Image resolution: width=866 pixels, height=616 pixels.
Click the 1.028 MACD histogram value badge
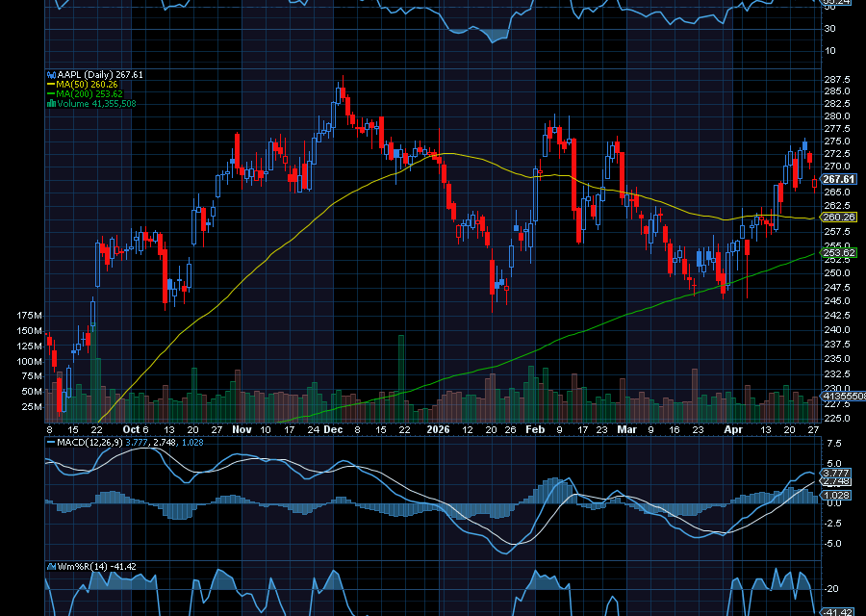[x=835, y=493]
